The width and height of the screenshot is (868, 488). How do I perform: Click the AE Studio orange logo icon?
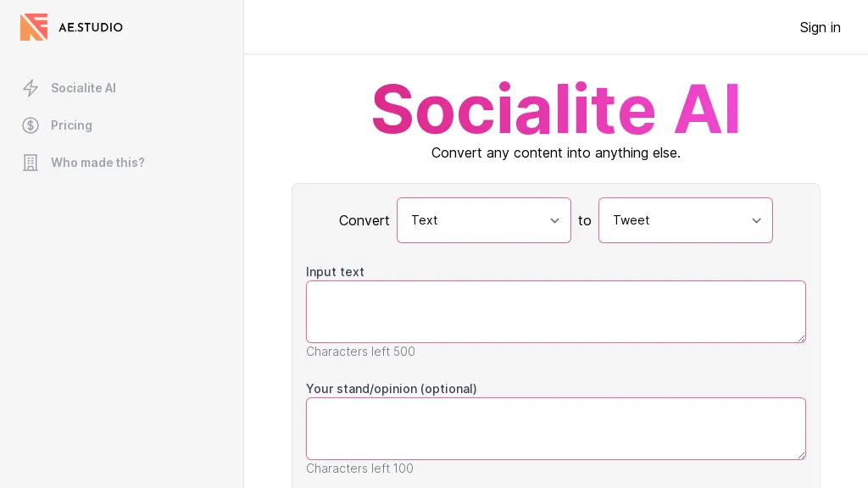coord(34,27)
